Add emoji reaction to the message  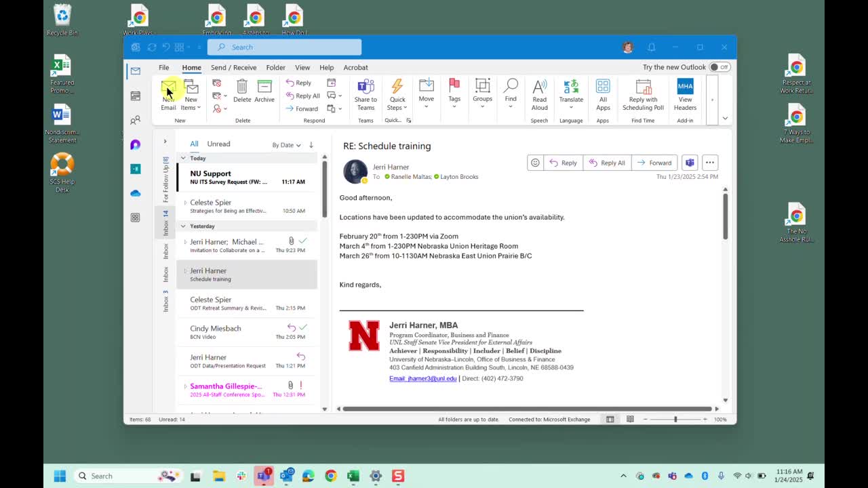click(x=535, y=163)
